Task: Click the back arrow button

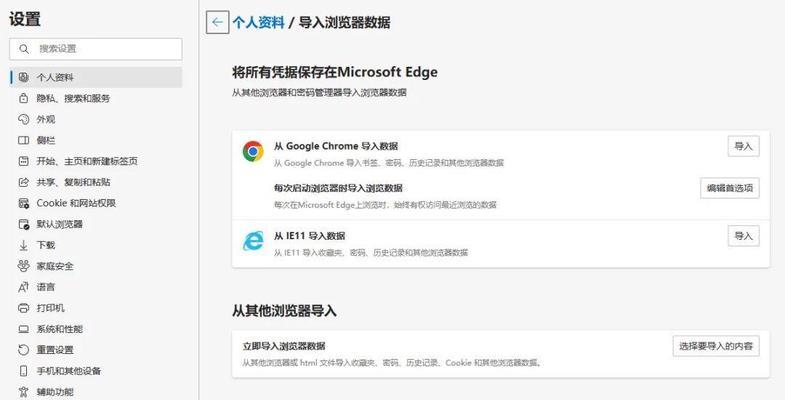Action: click(x=217, y=22)
